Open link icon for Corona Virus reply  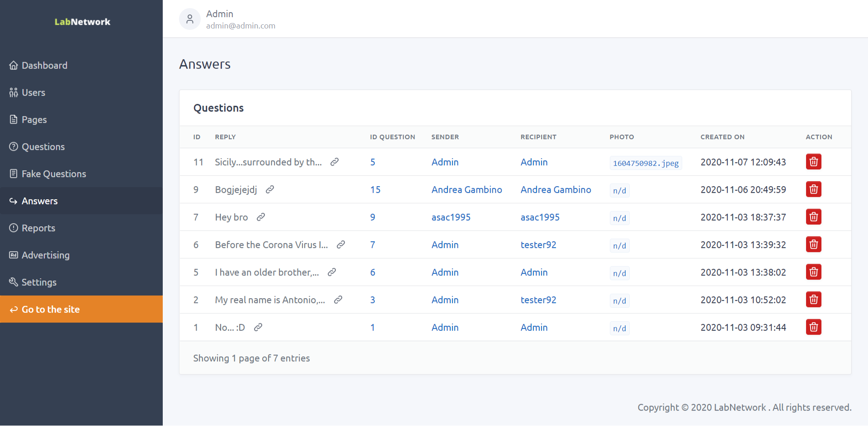pos(341,245)
